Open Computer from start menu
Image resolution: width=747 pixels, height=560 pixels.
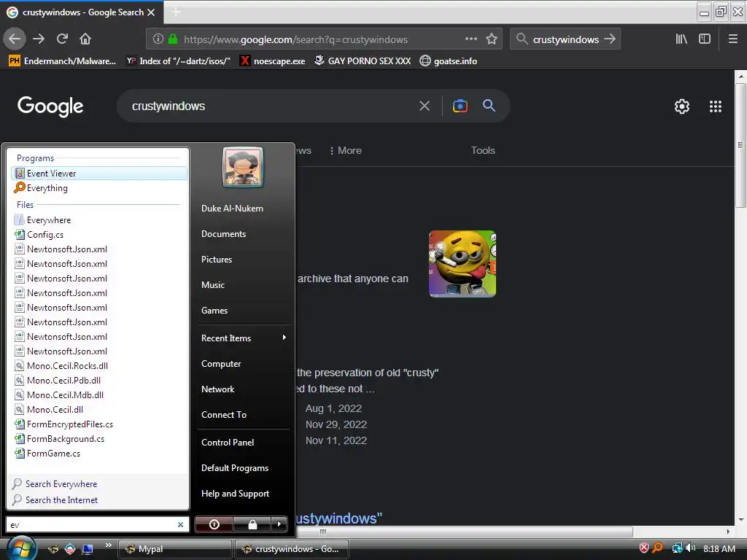pos(221,364)
